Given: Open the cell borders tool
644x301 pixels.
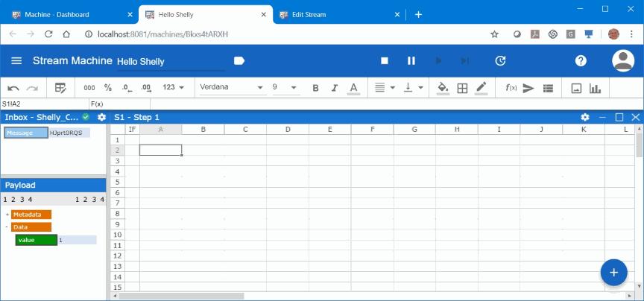Looking at the screenshot, I should (x=462, y=88).
